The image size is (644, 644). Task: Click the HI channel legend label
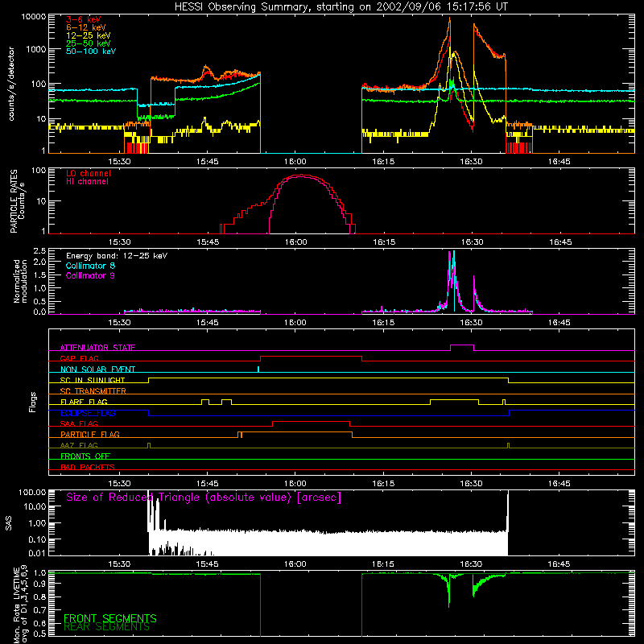(x=87, y=182)
